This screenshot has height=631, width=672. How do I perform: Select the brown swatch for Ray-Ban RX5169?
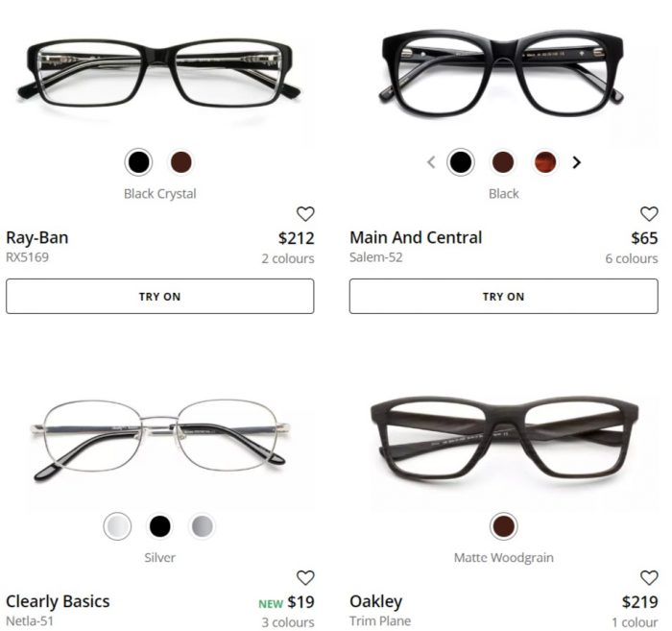(x=180, y=162)
